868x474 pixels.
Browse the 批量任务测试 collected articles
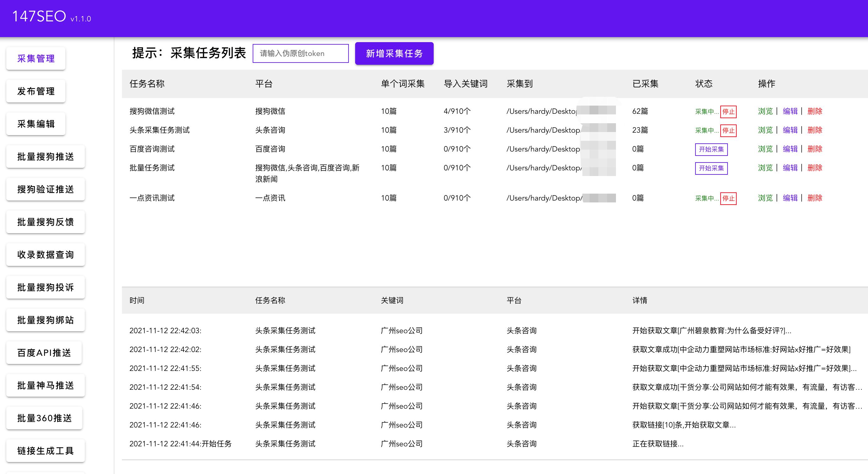point(765,168)
